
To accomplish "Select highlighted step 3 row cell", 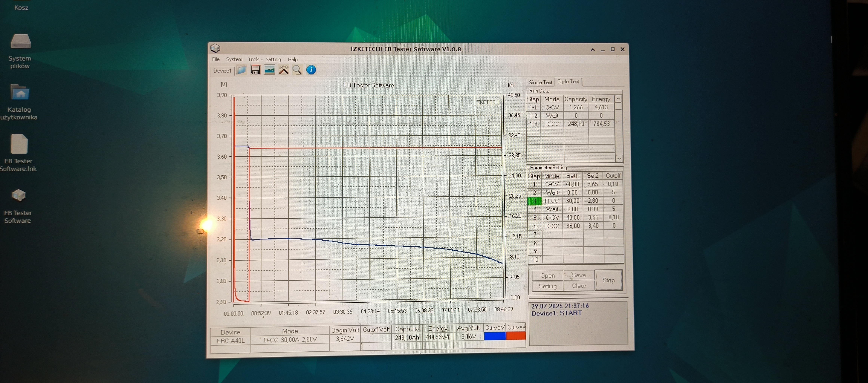I will coord(534,201).
